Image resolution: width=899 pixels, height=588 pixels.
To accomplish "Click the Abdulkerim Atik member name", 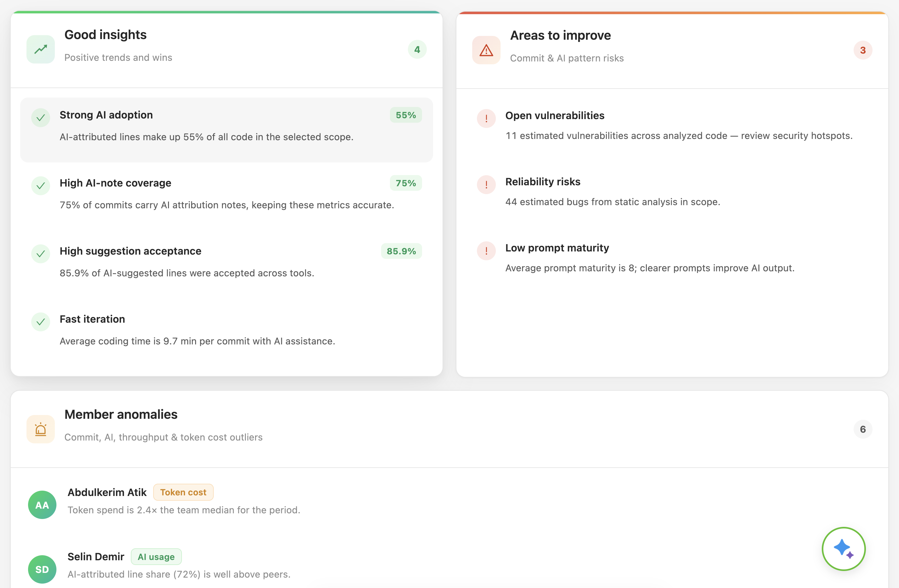I will (x=107, y=493).
